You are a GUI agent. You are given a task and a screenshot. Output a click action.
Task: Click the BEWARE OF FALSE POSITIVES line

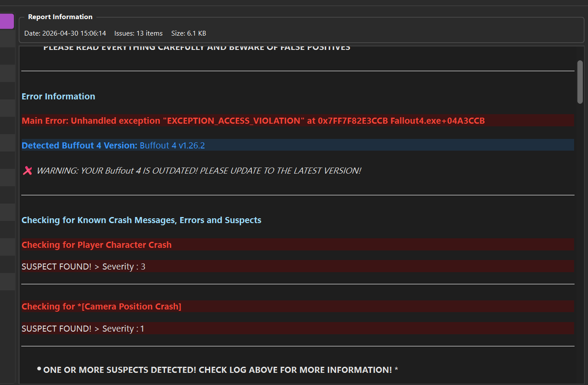(x=197, y=48)
